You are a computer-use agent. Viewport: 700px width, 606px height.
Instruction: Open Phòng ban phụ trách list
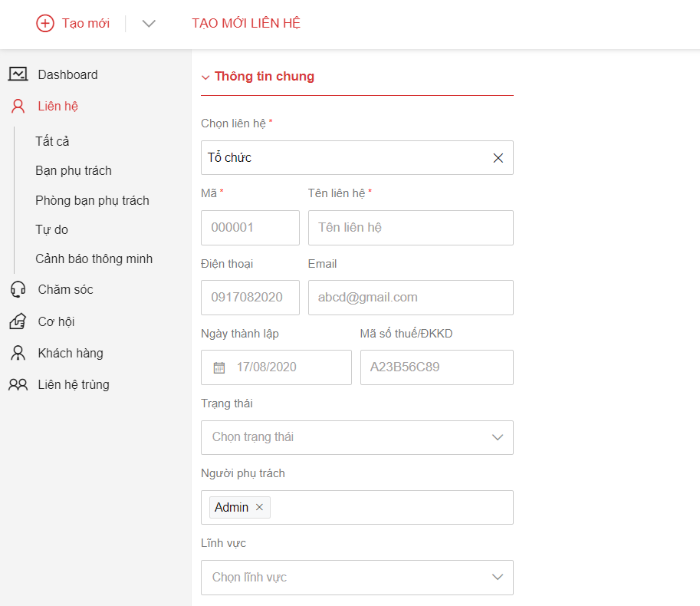[x=92, y=200]
